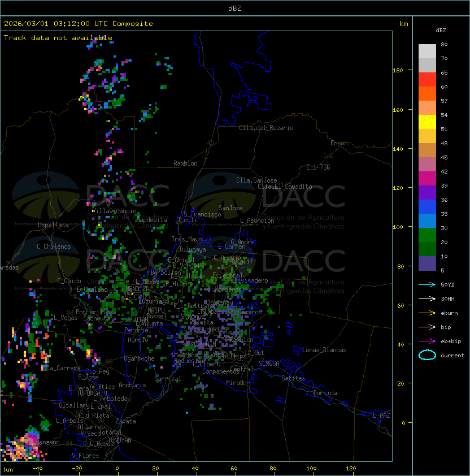The height and width of the screenshot is (476, 470).
Task: Pick the purple 36-39 dBZ swatch
Action: click(427, 193)
